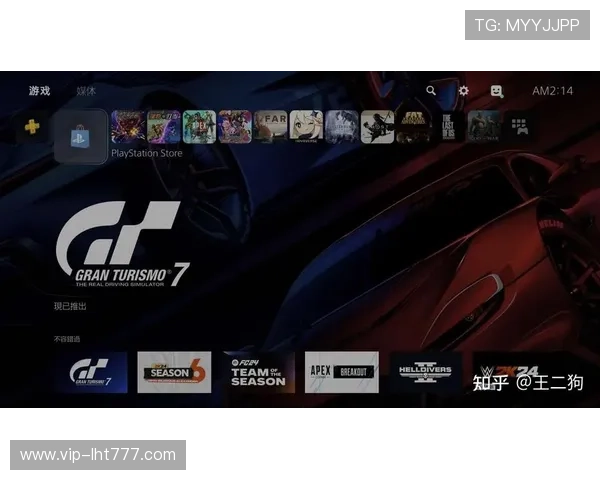
Task: Open the user profile avatar icon
Action: (497, 91)
